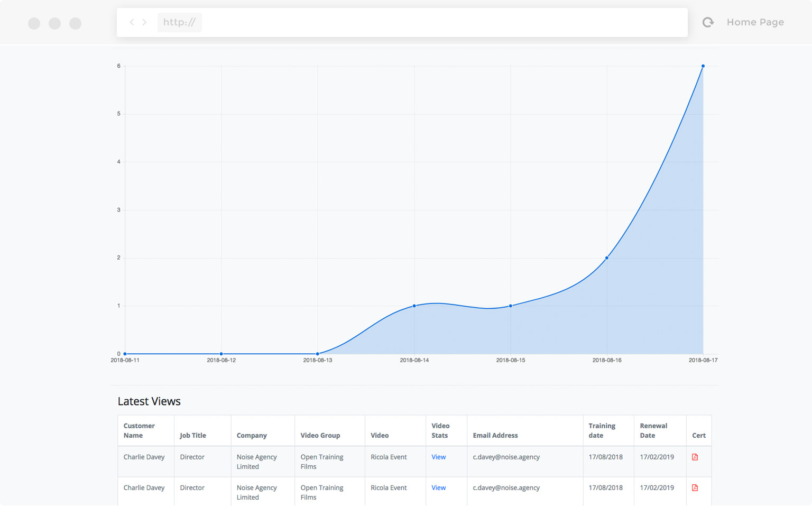Click the Renewal Date column header
This screenshot has width=812, height=506.
pos(654,430)
